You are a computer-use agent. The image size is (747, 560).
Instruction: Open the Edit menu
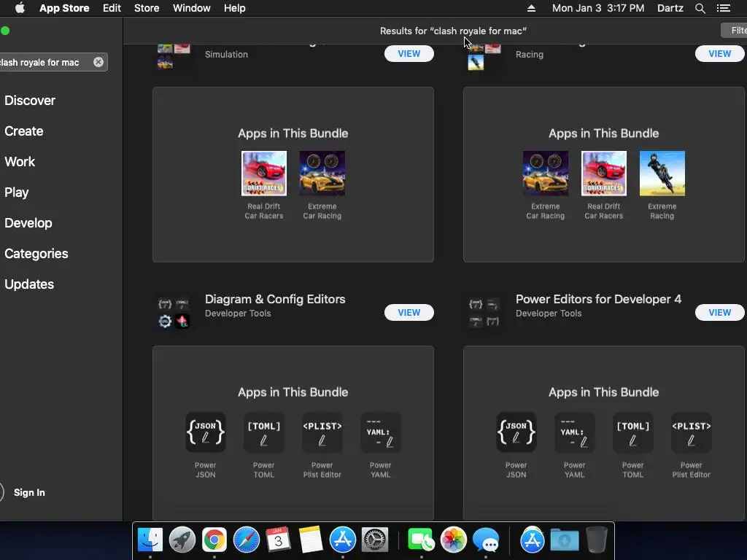pyautogui.click(x=112, y=8)
